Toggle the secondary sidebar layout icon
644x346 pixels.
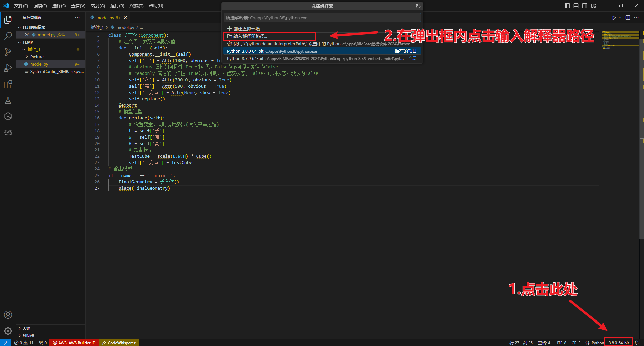pyautogui.click(x=585, y=6)
